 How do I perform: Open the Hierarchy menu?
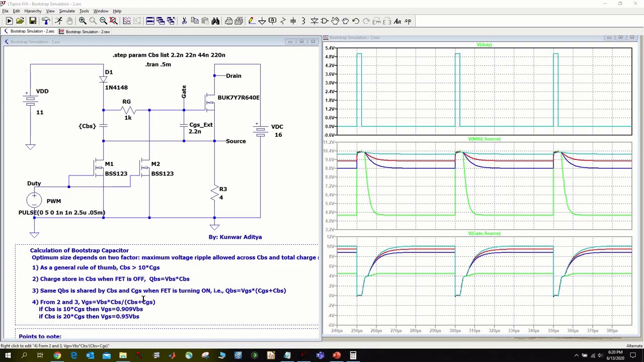pyautogui.click(x=33, y=11)
